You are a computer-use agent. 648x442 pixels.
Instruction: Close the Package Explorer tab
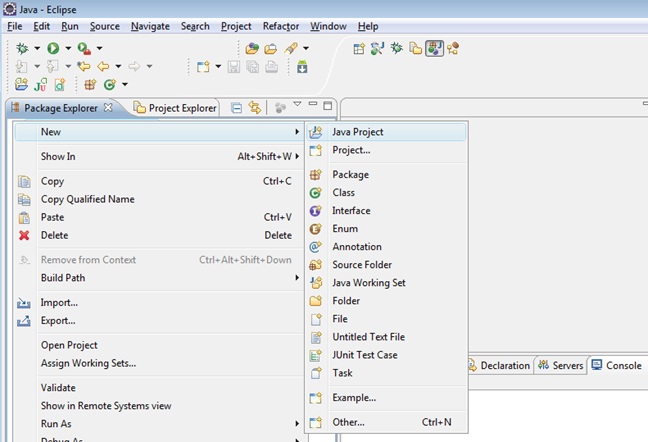109,108
